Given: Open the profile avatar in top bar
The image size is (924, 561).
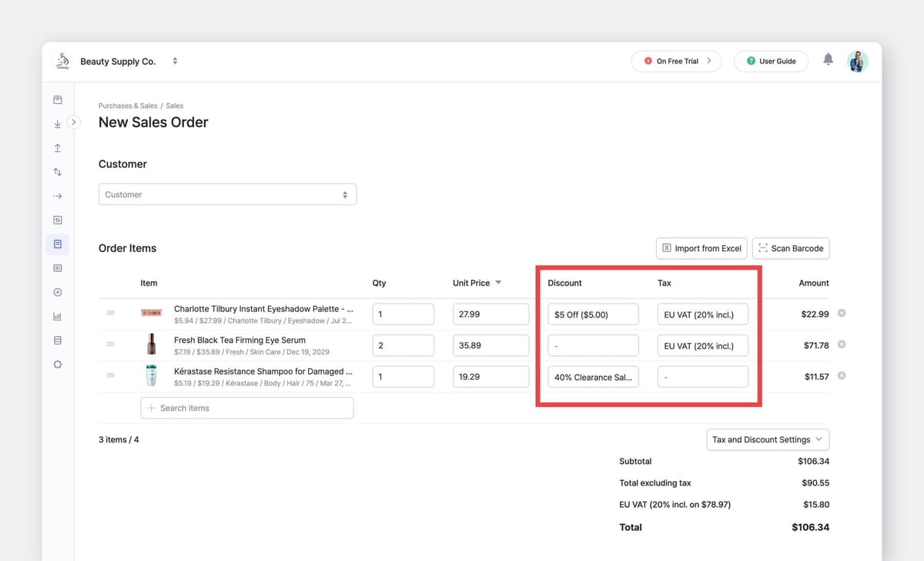Looking at the screenshot, I should (857, 61).
